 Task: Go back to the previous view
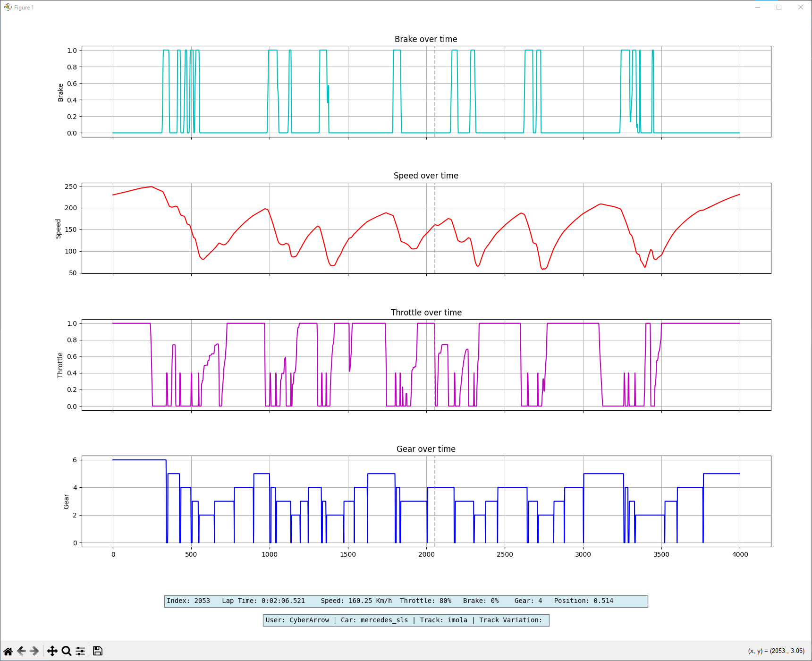coord(21,651)
